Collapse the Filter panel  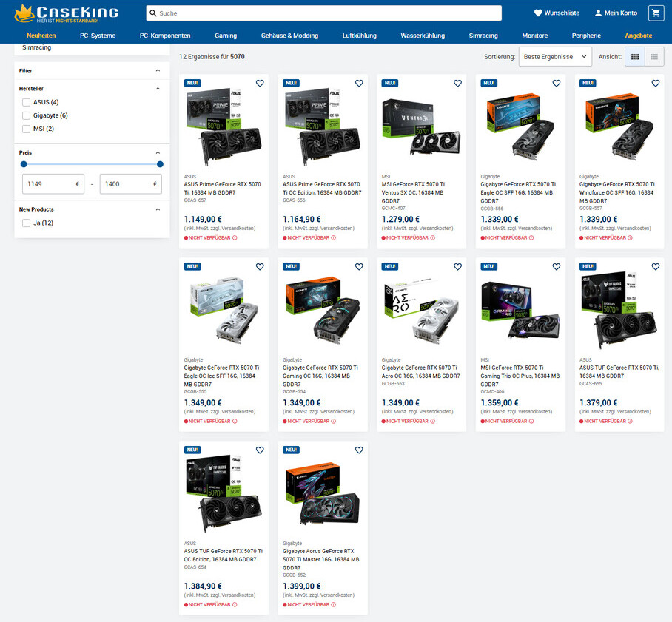[158, 70]
